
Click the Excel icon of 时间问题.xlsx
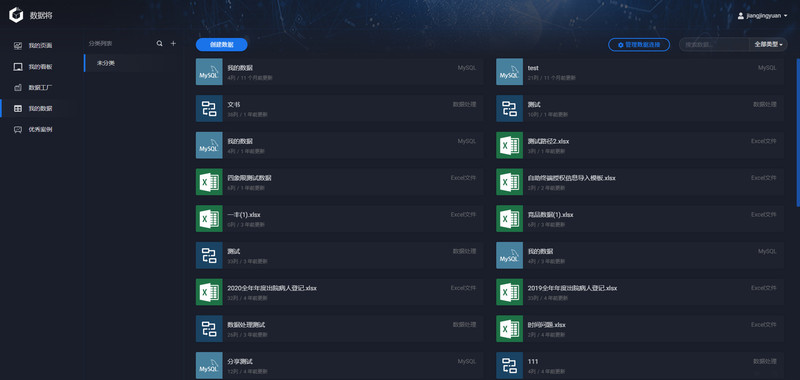coord(510,329)
